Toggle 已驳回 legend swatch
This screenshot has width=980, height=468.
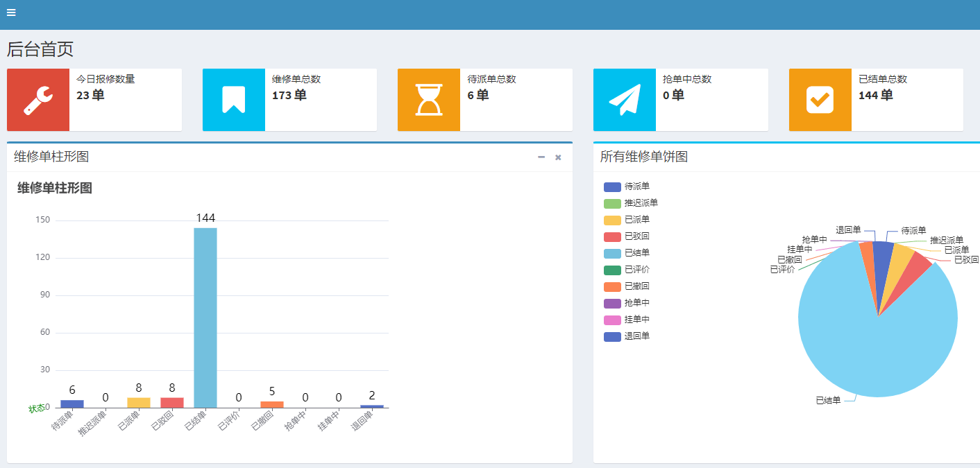click(612, 236)
